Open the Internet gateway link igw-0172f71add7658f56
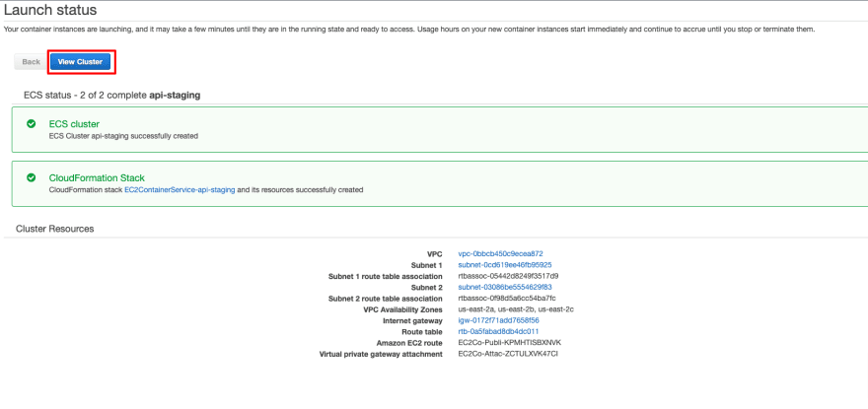868x409 pixels. 499,320
